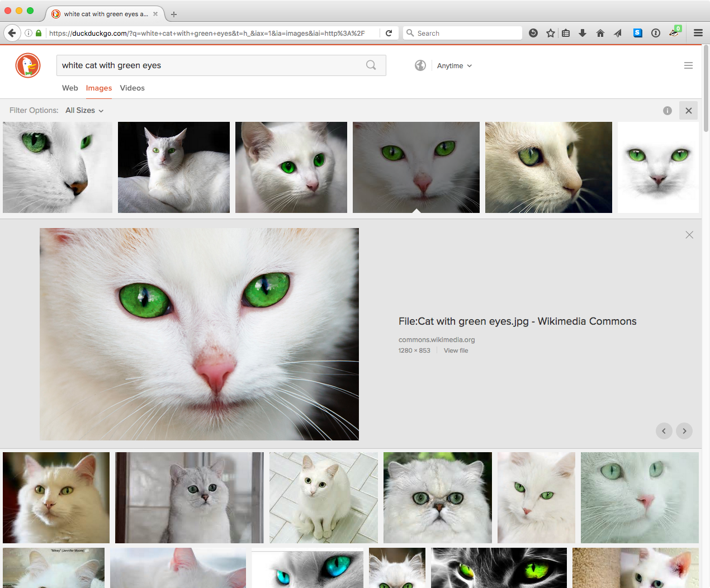Open the cream fluffy cat thumbnail
Viewport: 710px width, 588px height.
tap(56, 497)
